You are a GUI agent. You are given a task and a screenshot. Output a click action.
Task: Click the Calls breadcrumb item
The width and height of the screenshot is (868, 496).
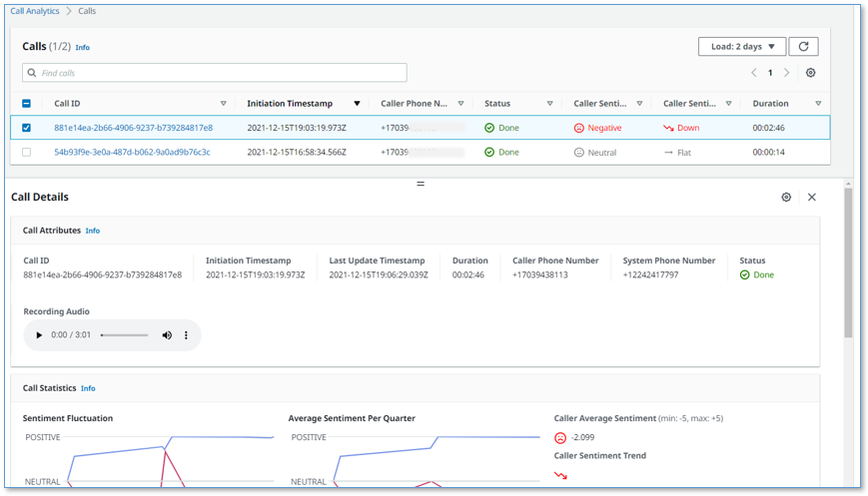click(87, 11)
